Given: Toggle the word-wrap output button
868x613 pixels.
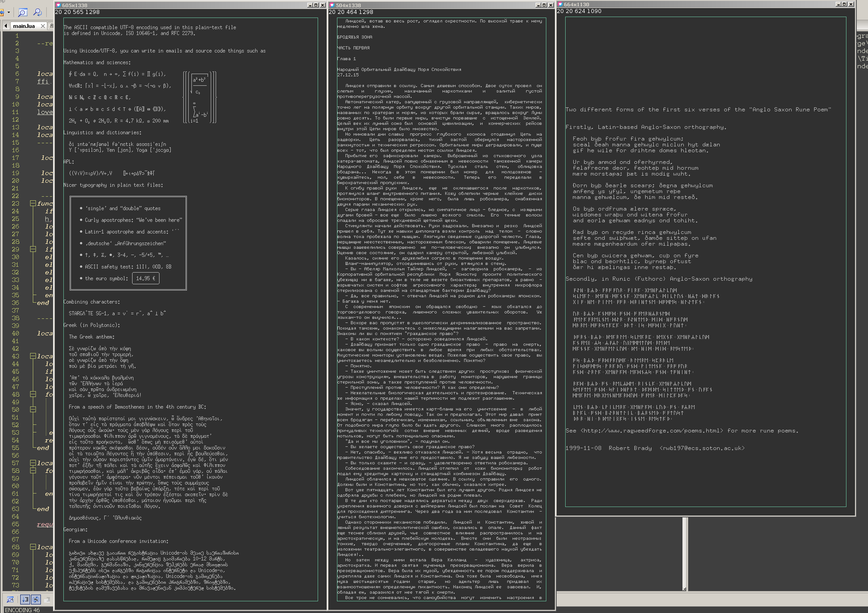Looking at the screenshot, I should (36, 599).
